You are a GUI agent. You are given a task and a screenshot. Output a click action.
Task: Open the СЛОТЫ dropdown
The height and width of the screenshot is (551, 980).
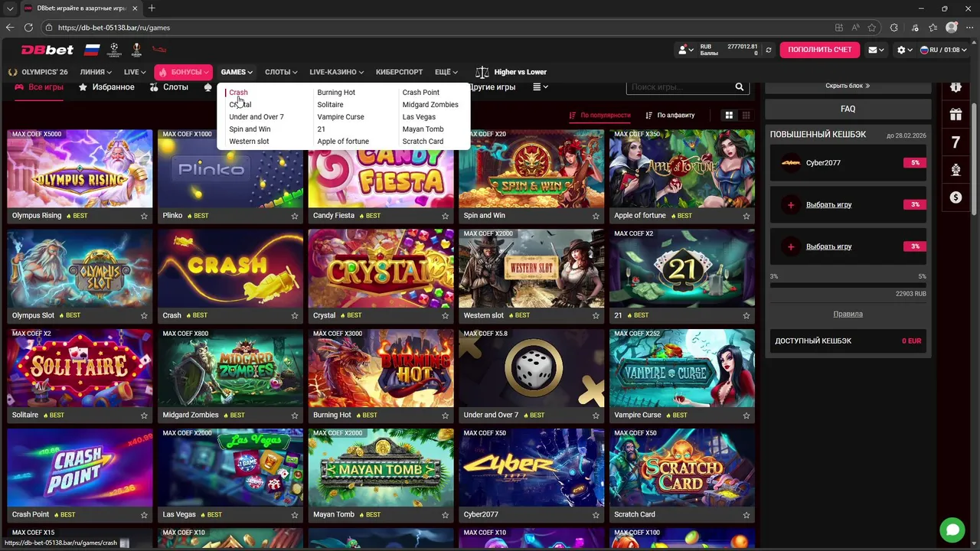coord(281,72)
